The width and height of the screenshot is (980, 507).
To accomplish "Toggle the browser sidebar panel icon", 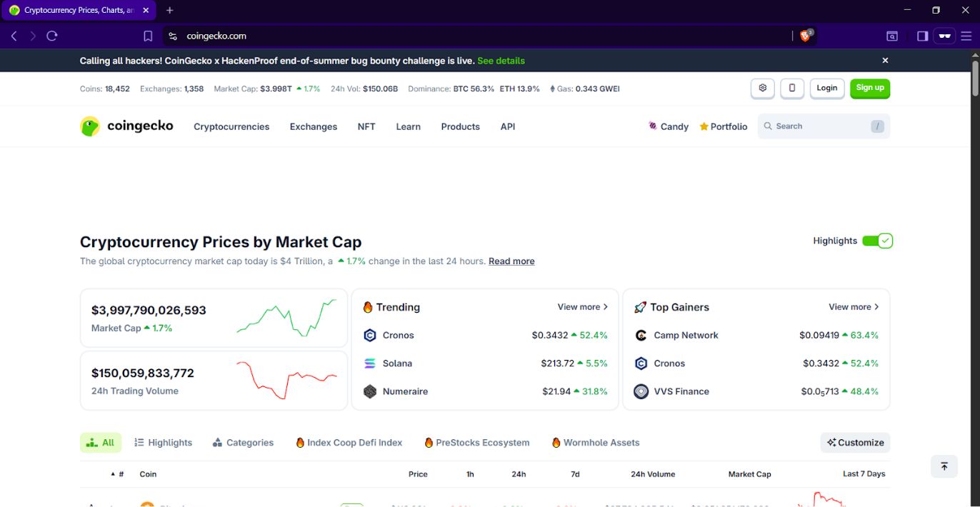I will [x=922, y=36].
